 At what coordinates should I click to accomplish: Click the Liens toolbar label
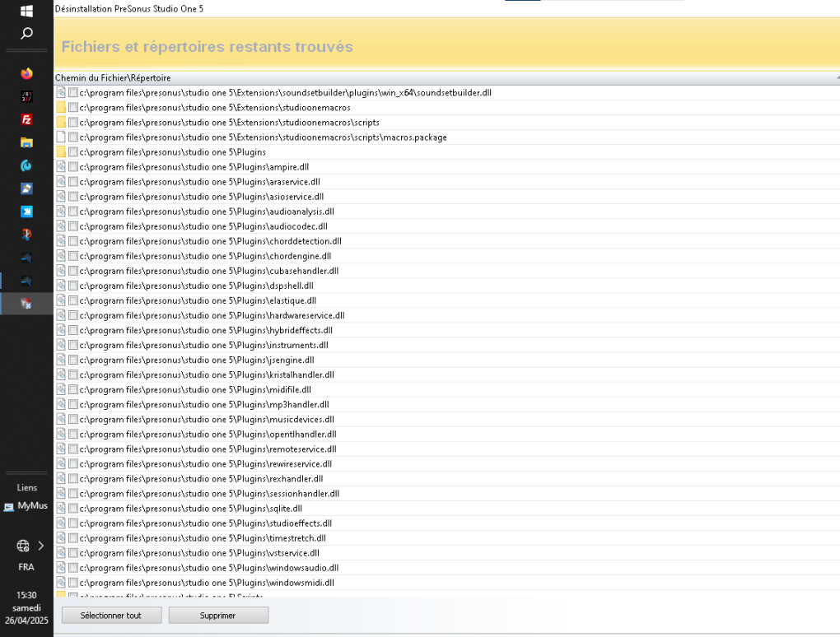pos(27,488)
